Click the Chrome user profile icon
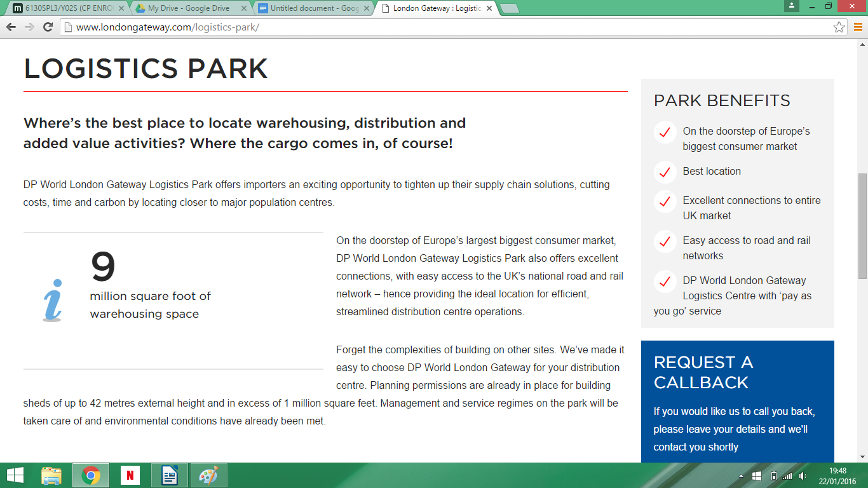 791,6
